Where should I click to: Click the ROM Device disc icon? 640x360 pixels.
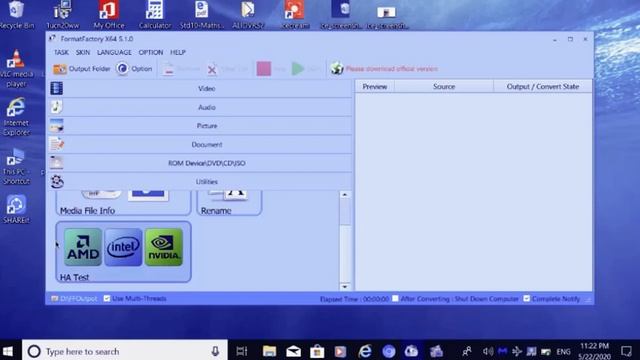coord(56,163)
